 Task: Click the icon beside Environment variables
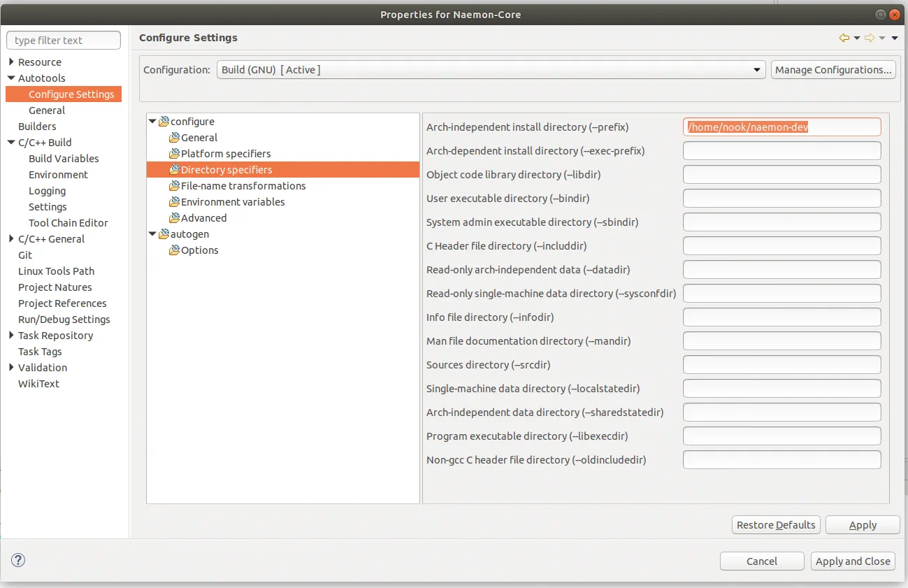point(175,202)
